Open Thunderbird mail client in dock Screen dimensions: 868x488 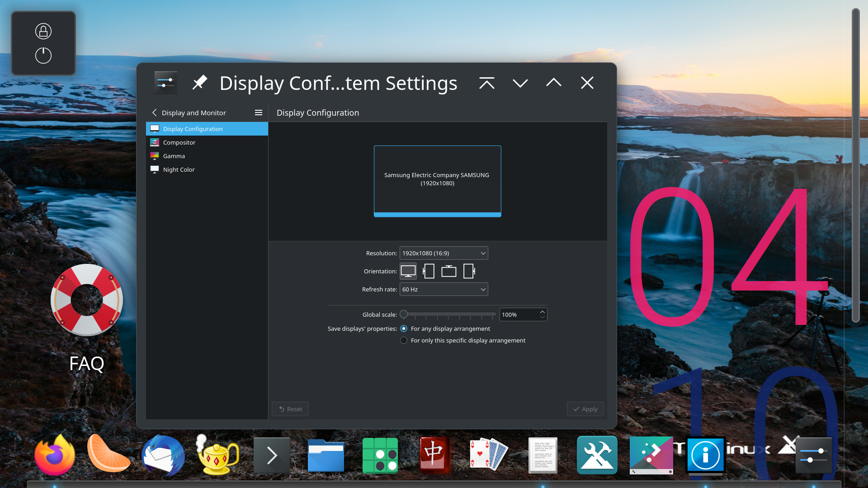(163, 455)
